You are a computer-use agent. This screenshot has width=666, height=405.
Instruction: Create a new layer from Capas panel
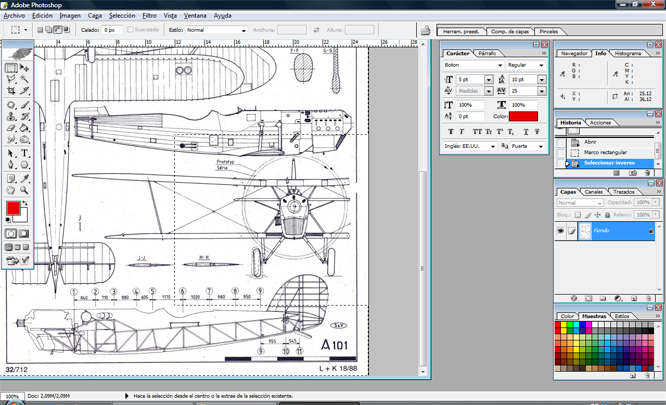click(634, 297)
